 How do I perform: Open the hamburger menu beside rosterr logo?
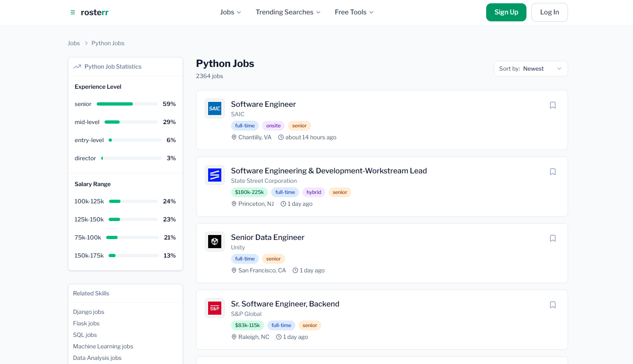click(73, 13)
